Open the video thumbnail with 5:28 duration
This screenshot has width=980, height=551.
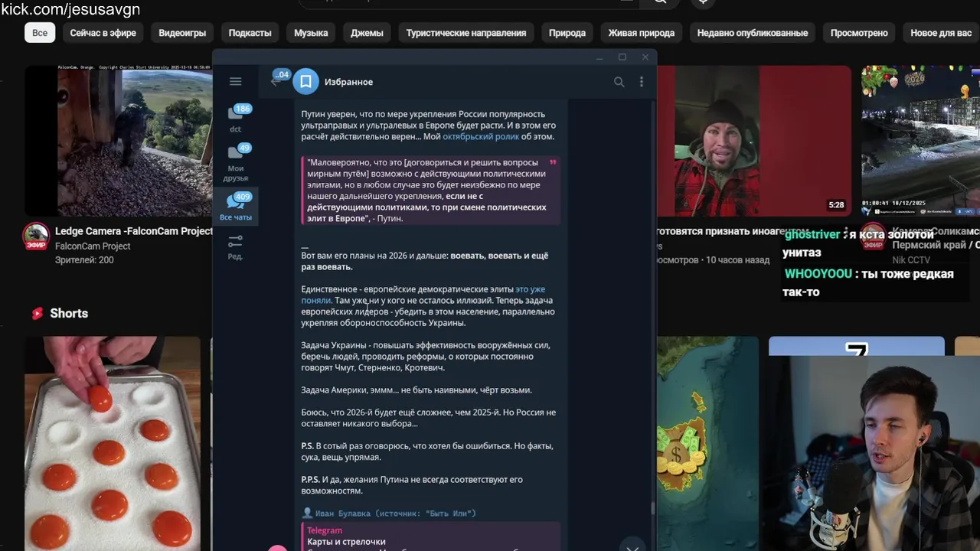[754, 141]
